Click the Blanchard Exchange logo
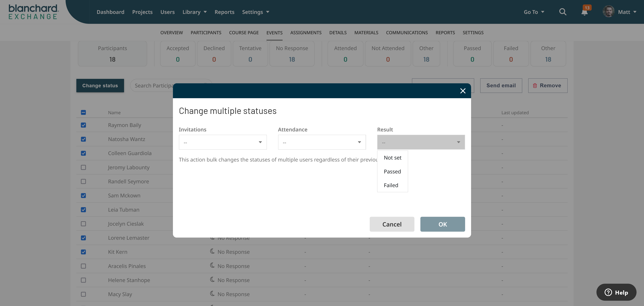The height and width of the screenshot is (306, 644). [x=33, y=12]
